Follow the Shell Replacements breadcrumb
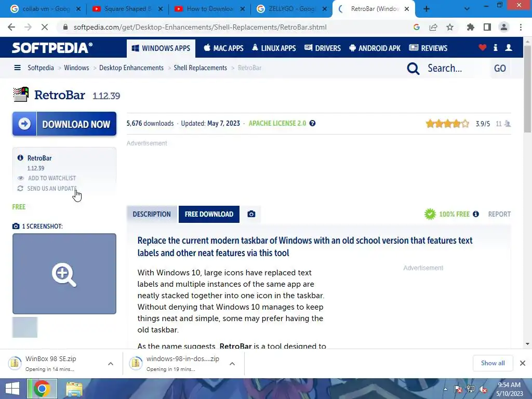The image size is (532, 399). (200, 68)
